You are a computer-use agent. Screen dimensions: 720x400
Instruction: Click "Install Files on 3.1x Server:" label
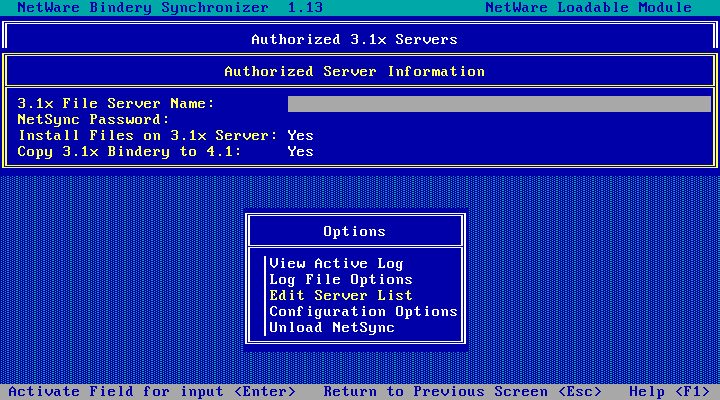click(147, 135)
